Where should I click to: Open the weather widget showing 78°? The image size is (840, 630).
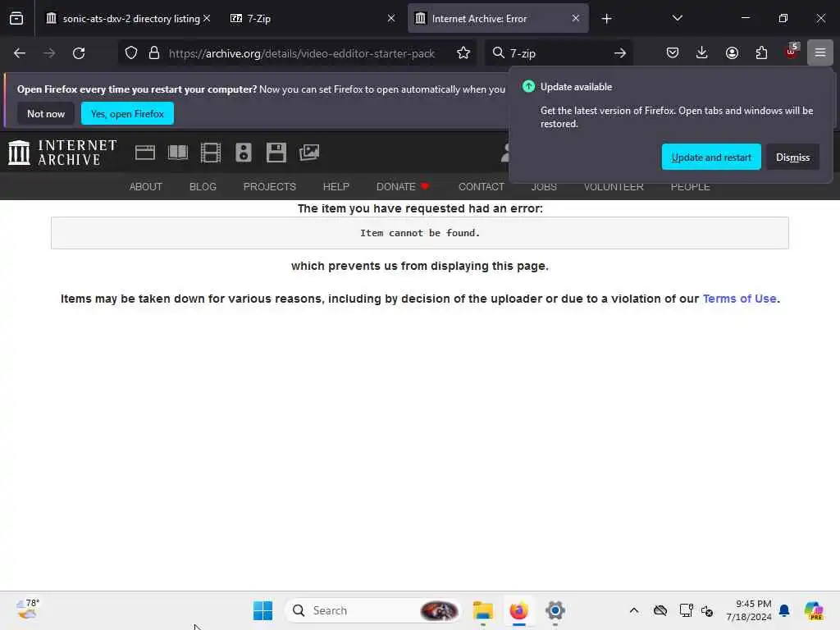pyautogui.click(x=28, y=609)
